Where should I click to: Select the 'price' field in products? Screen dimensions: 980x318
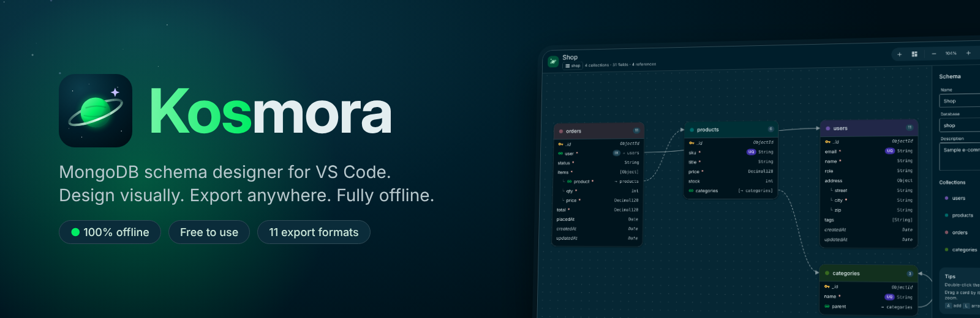click(731, 172)
